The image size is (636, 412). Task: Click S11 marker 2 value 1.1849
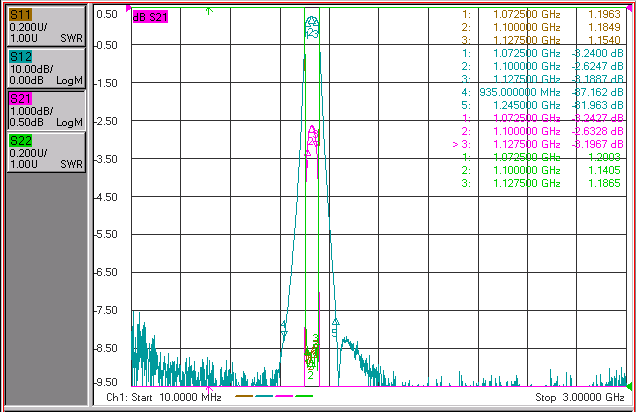[x=604, y=27]
